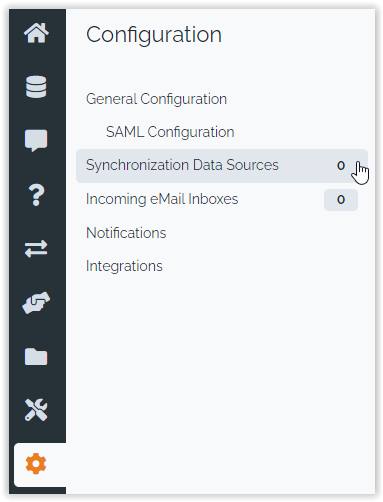Click the word Sources in highlighted row
Image resolution: width=383 pixels, height=502 pixels.
(x=252, y=165)
